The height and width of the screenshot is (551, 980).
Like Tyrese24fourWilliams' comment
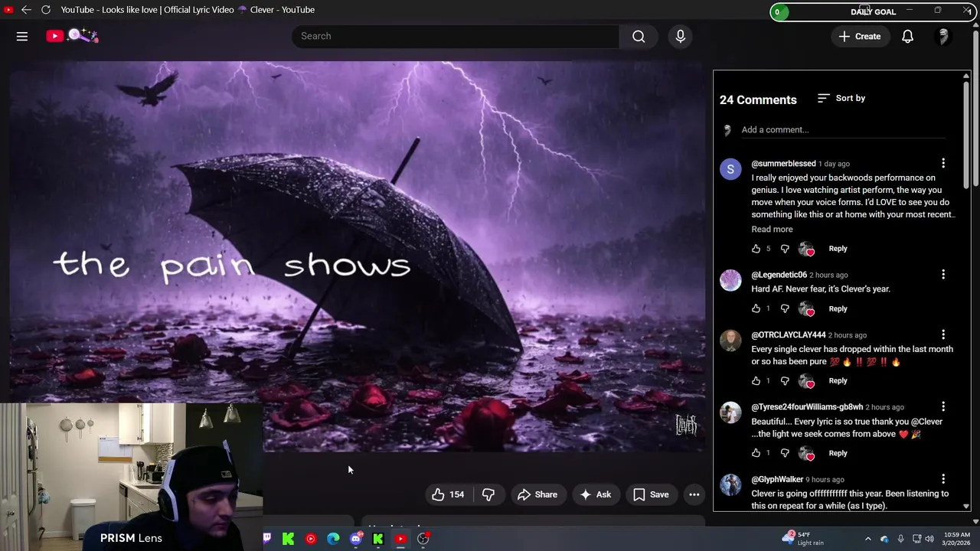coord(756,453)
